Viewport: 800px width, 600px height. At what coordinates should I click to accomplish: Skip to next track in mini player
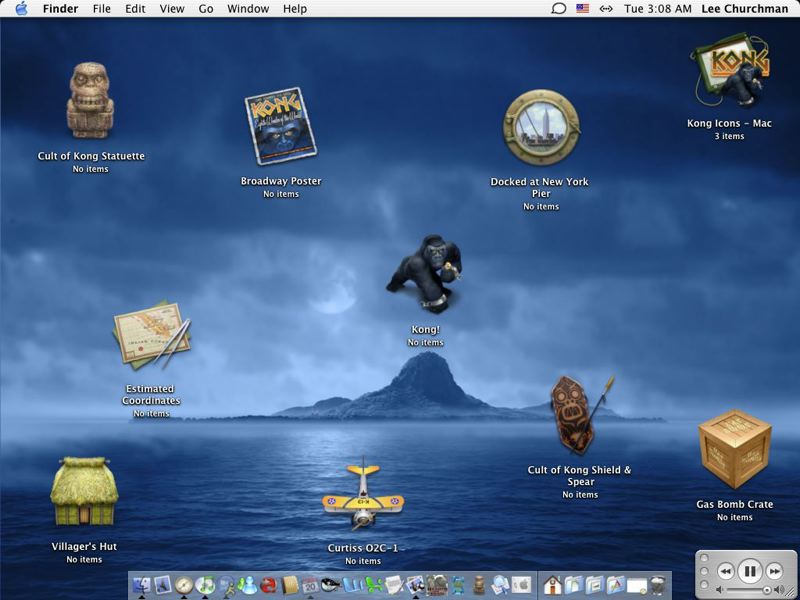[775, 571]
